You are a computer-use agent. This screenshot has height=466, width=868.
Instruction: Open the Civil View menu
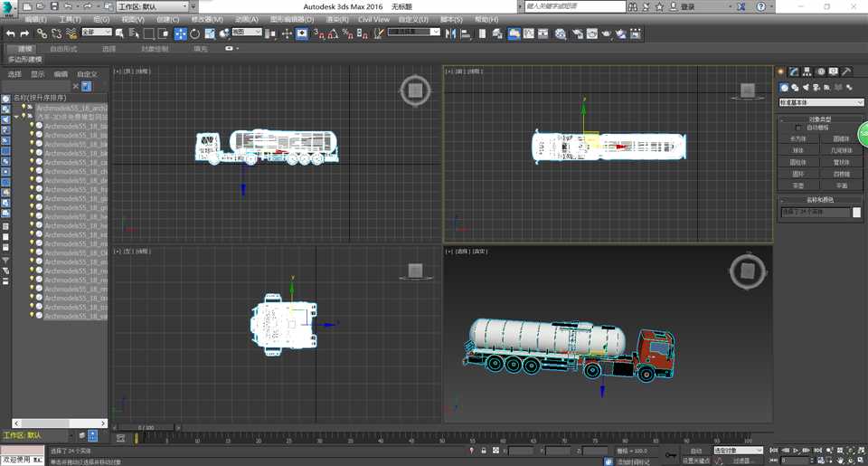[373, 19]
